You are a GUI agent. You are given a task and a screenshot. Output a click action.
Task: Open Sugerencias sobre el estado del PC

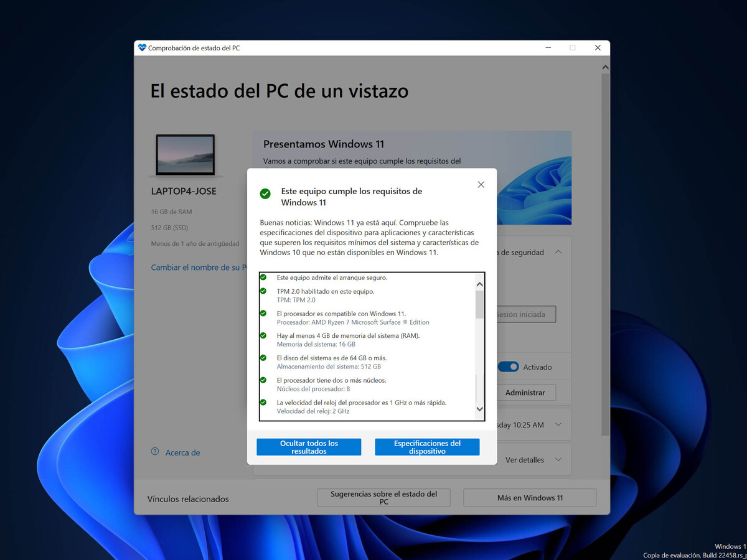383,498
